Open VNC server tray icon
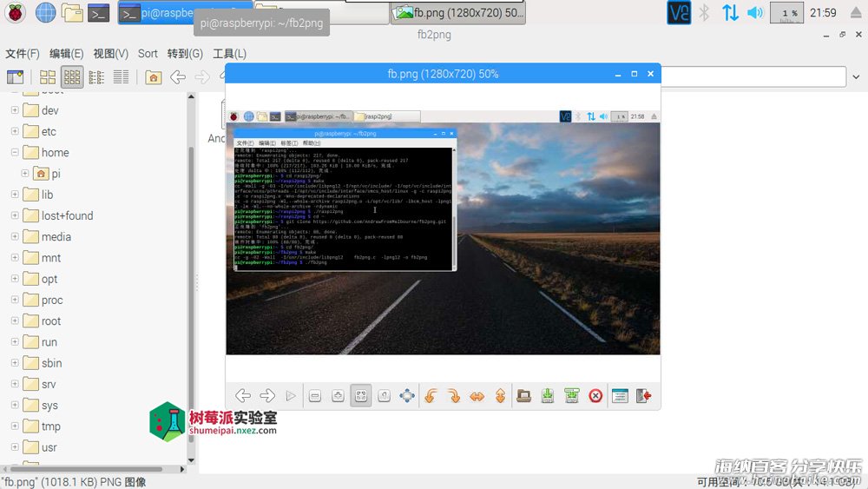Screen dimensions: 868x489 tap(679, 13)
